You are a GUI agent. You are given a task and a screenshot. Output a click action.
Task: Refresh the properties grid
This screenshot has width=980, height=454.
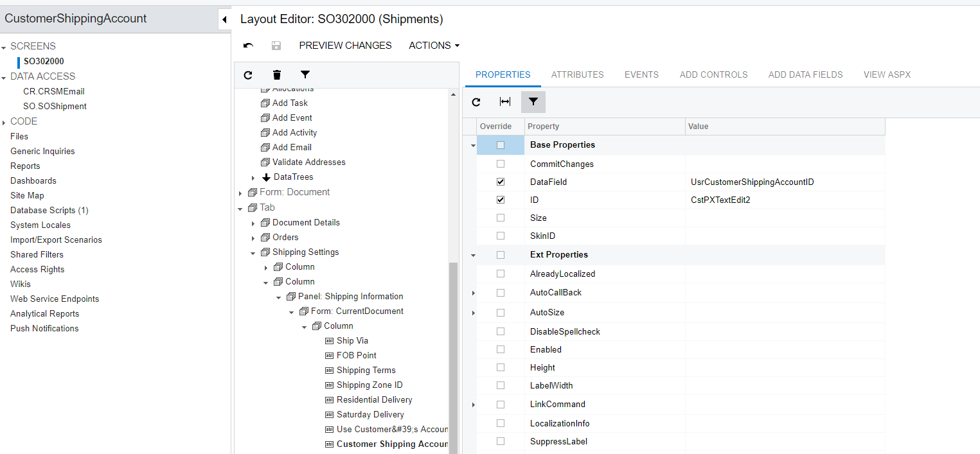(476, 102)
